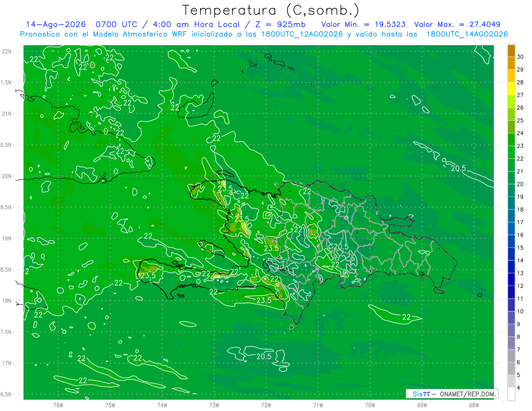The width and height of the screenshot is (532, 411).
Task: Click the legend value "24"
Action: (521, 133)
